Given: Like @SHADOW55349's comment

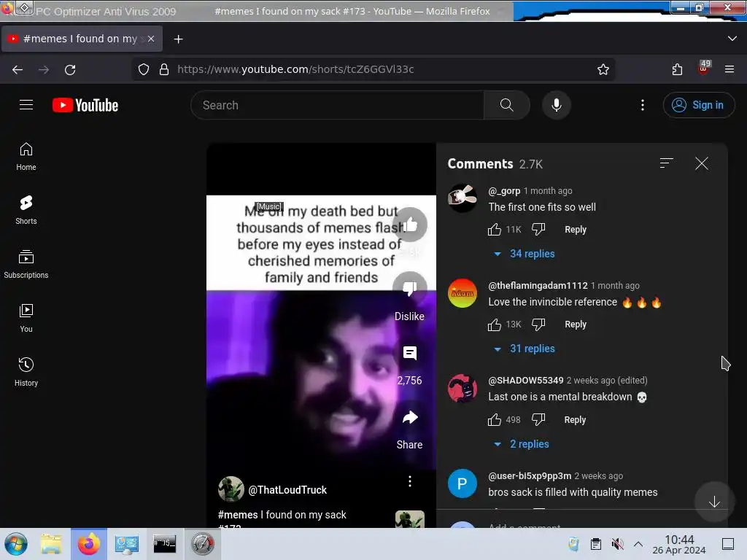Looking at the screenshot, I should pyautogui.click(x=495, y=419).
